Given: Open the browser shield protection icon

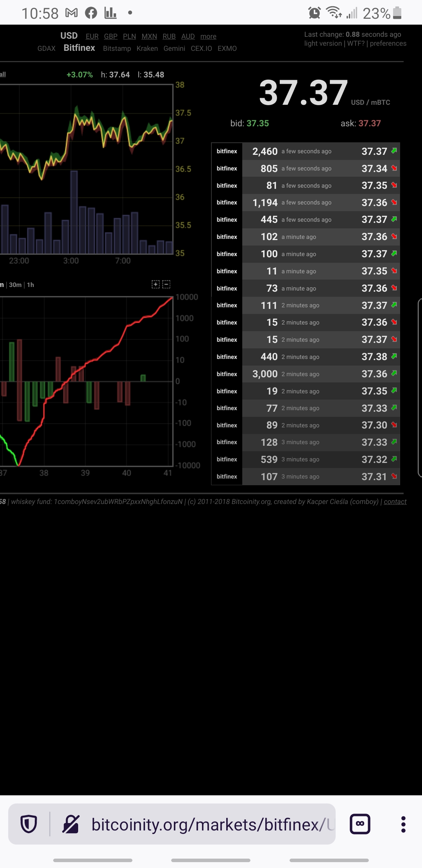Looking at the screenshot, I should coord(29,824).
